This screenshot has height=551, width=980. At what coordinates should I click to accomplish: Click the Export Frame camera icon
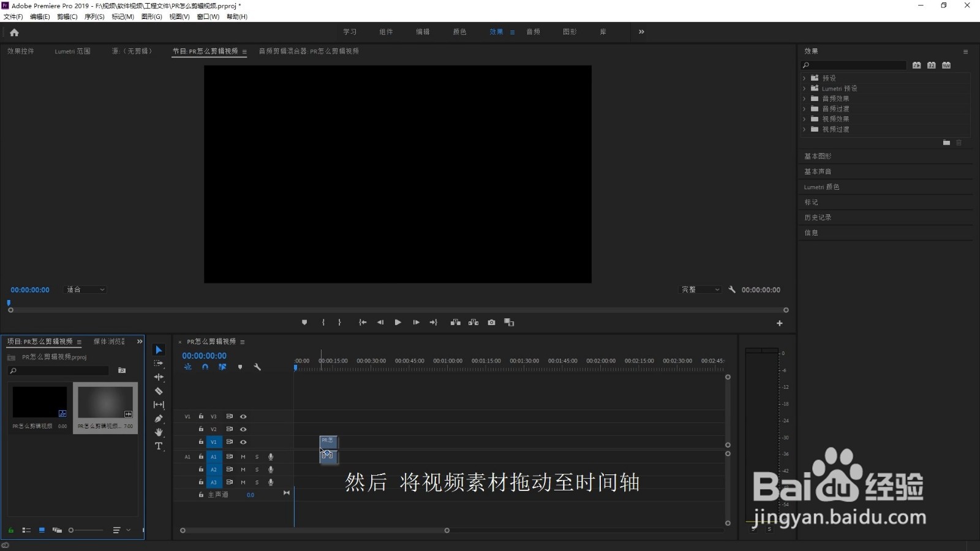point(491,322)
